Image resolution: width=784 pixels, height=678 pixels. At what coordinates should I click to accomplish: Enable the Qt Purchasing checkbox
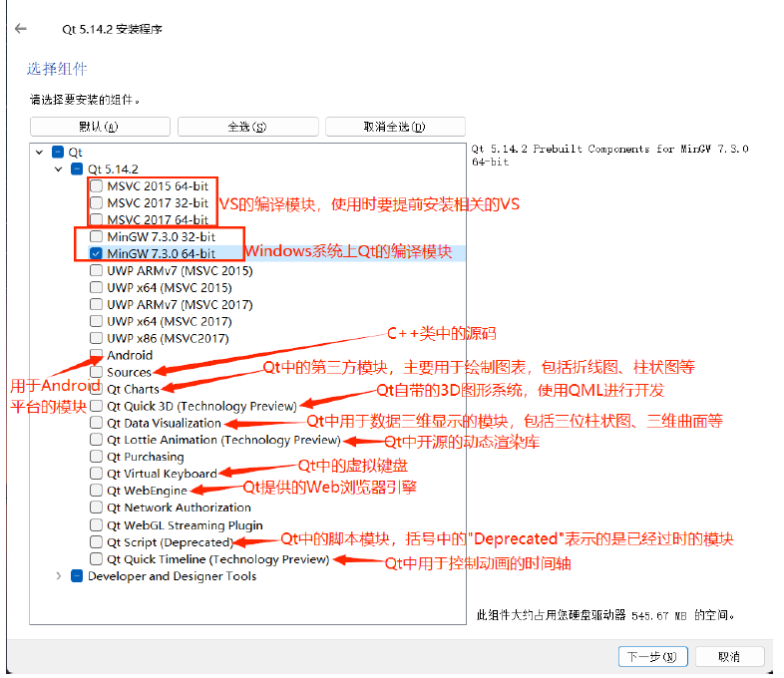tap(96, 457)
